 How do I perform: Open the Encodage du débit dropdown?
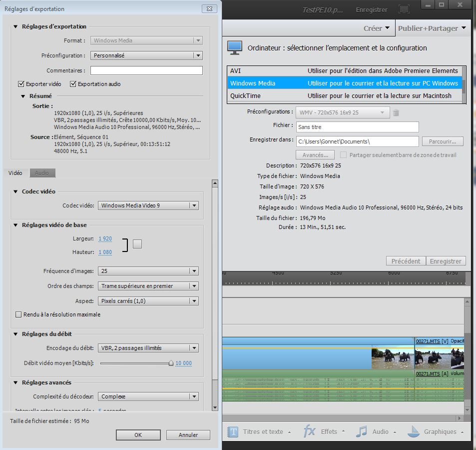148,348
